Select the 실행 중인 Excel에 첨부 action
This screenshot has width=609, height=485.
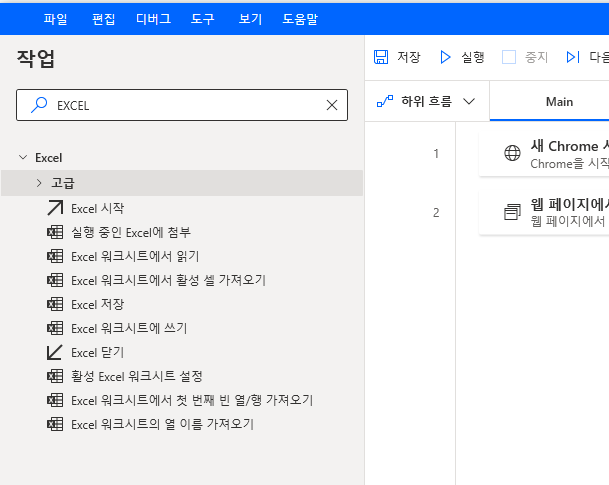[131, 232]
